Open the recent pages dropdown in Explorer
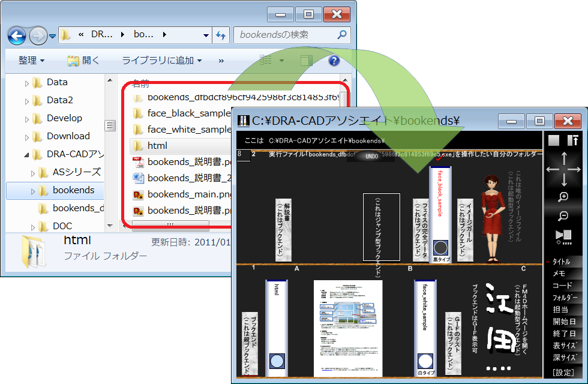588x384 pixels. click(53, 36)
